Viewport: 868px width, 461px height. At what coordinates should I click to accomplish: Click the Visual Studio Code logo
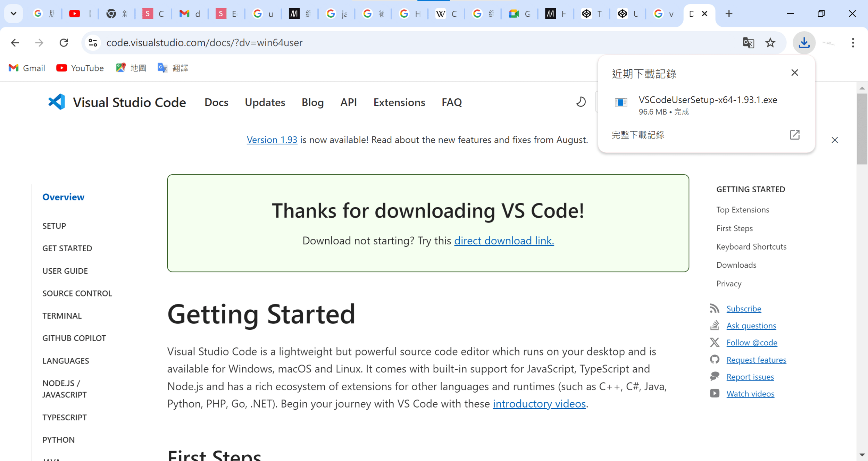click(x=57, y=102)
